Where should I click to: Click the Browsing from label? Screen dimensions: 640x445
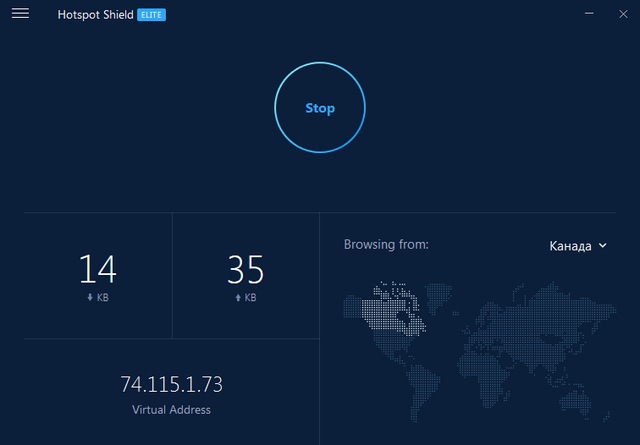[x=386, y=244]
